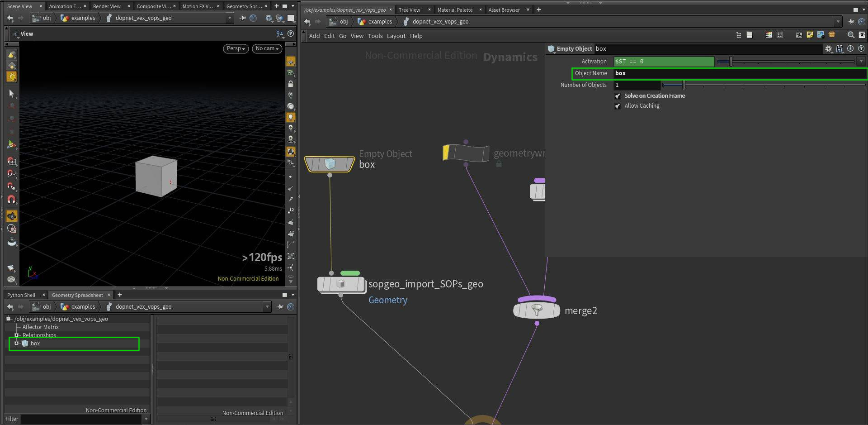This screenshot has height=425, width=868.
Task: Click the gear icon in the parameter pane
Action: coord(828,49)
